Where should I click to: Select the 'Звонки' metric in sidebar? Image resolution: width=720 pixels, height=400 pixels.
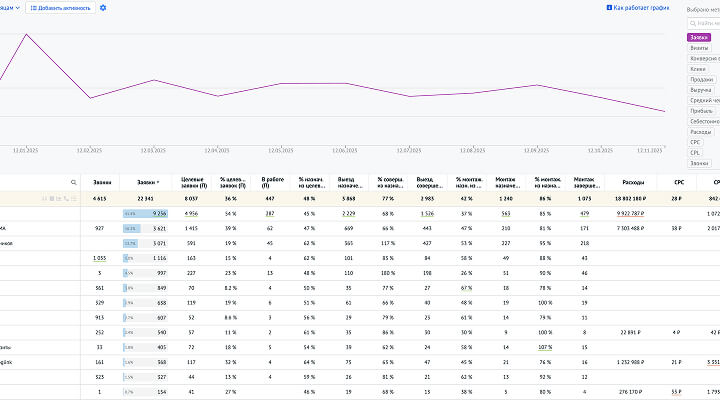tap(700, 163)
